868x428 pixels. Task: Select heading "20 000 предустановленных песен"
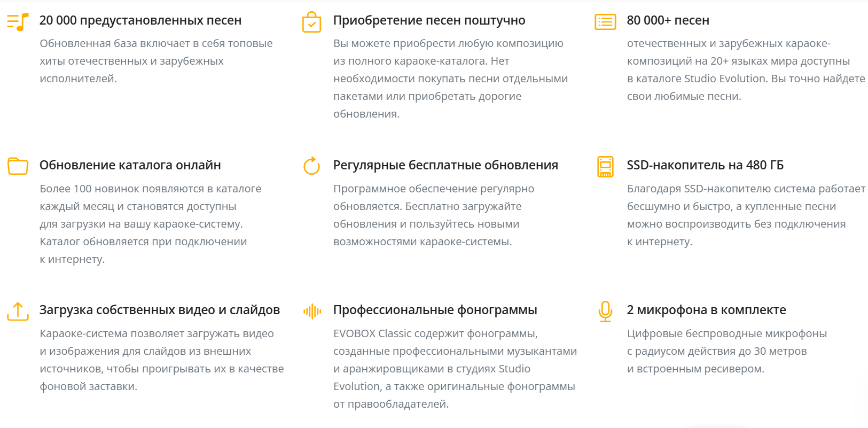[x=140, y=20]
